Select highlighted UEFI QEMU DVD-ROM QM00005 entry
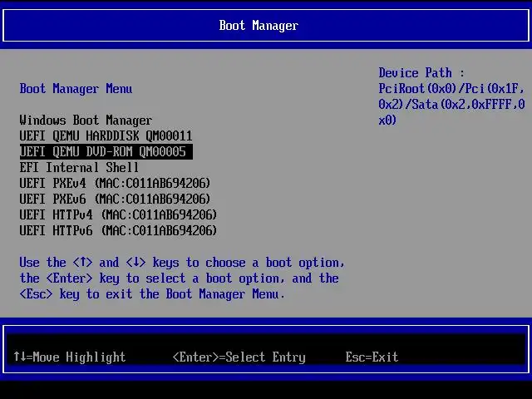 coord(106,151)
